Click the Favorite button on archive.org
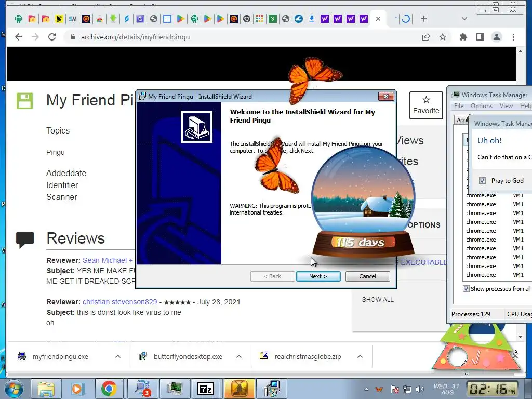This screenshot has height=399, width=532. [426, 105]
